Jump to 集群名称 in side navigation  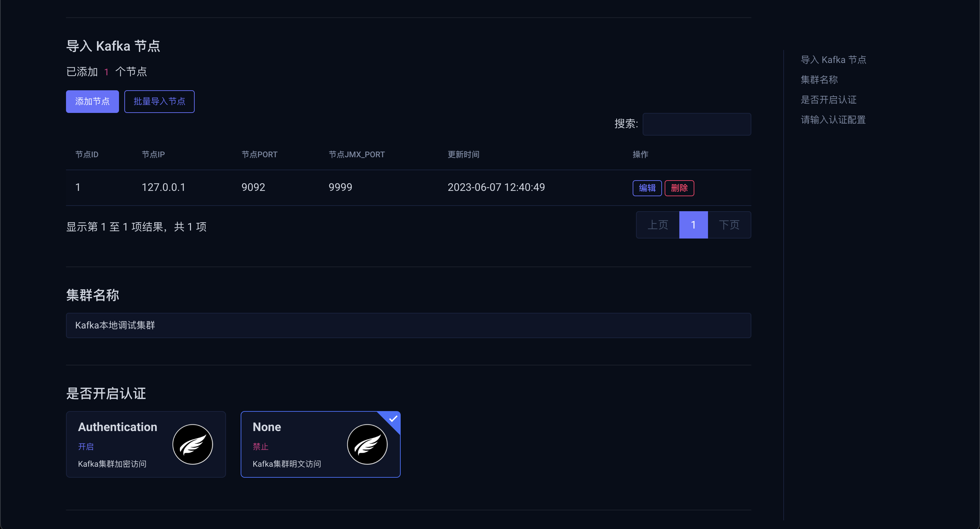(819, 80)
